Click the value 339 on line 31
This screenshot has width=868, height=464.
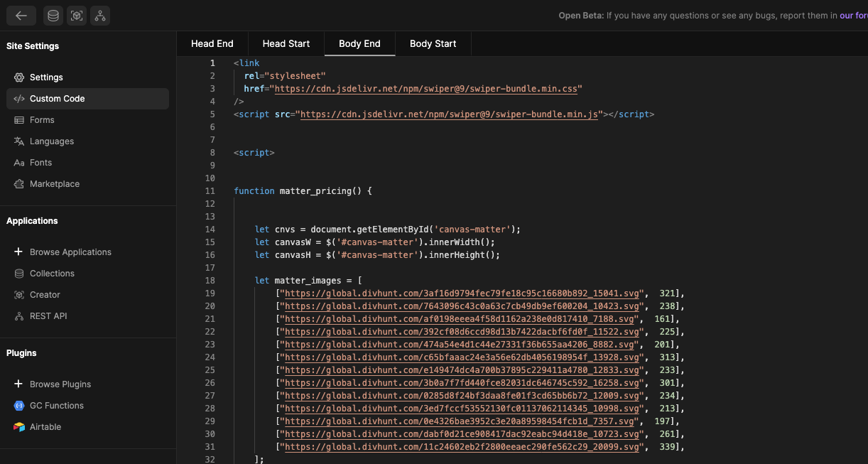click(x=667, y=447)
